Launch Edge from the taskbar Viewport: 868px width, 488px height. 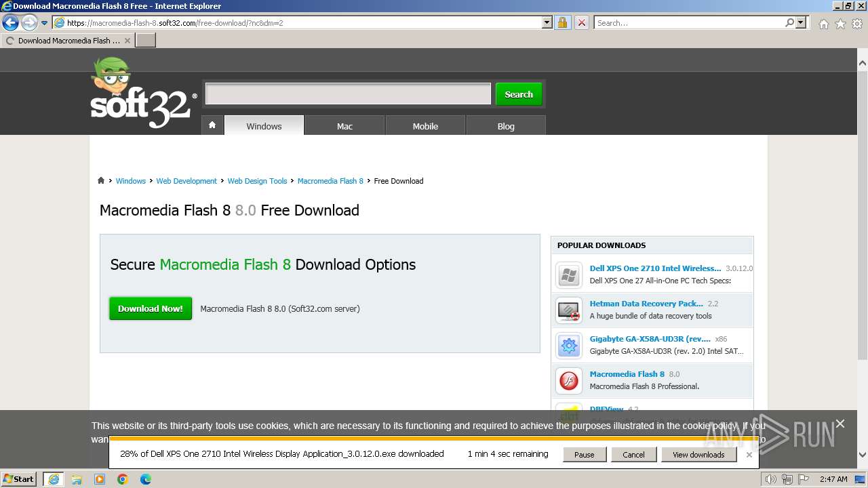click(x=146, y=479)
